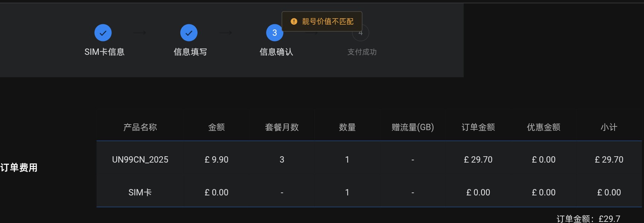Image resolution: width=644 pixels, height=223 pixels.
Task: Select the 信息确认 step label
Action: coord(276,52)
